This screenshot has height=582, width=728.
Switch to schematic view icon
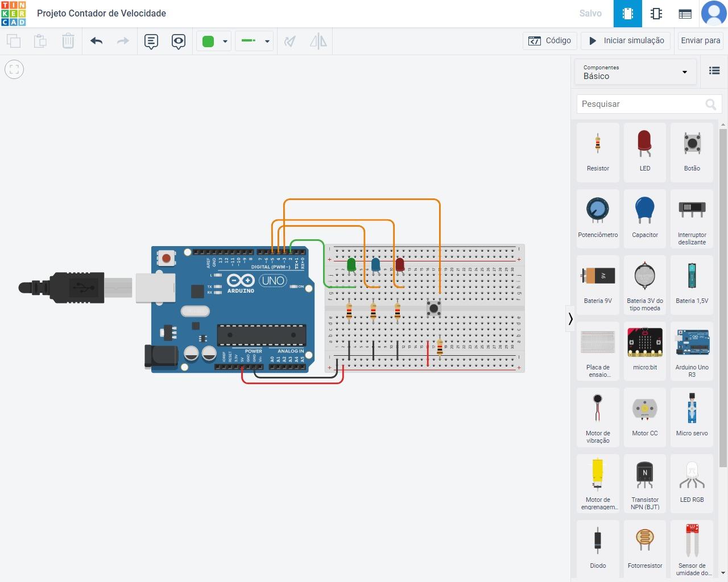[x=656, y=14]
